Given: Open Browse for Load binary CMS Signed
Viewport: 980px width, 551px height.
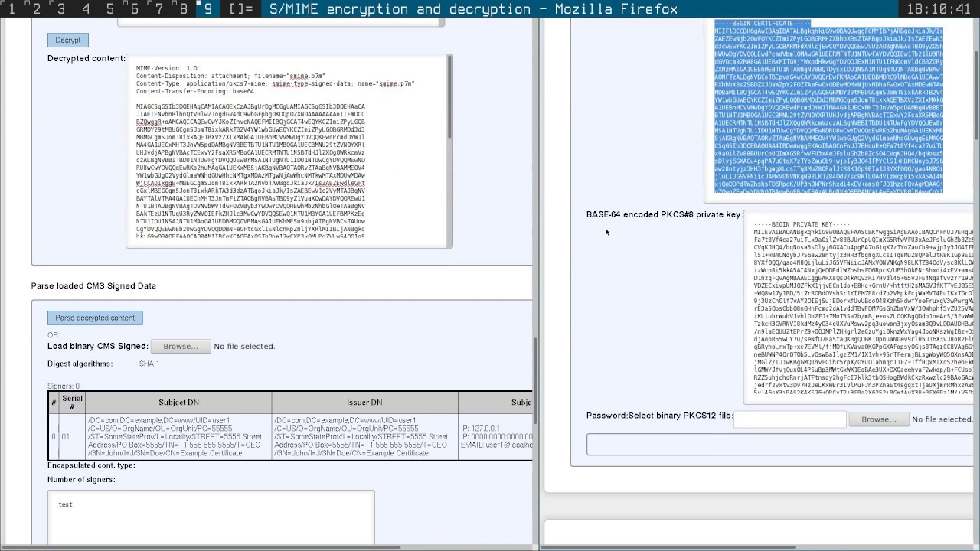Looking at the screenshot, I should click(x=181, y=347).
